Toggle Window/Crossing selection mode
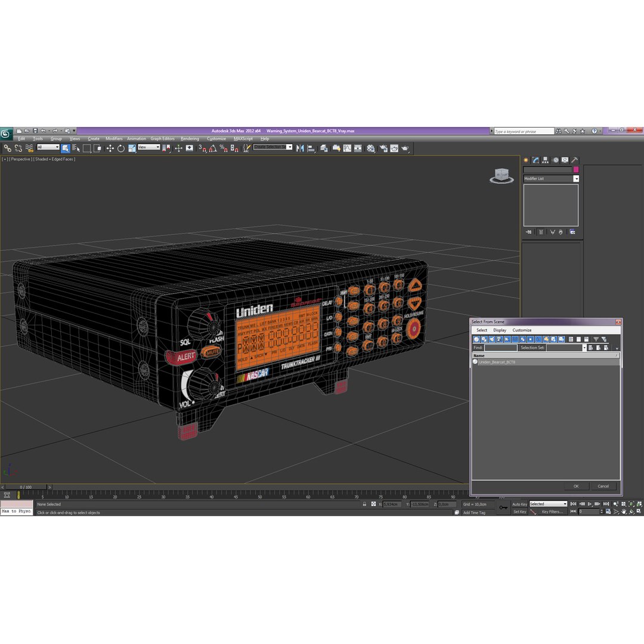This screenshot has width=644, height=644. click(97, 148)
